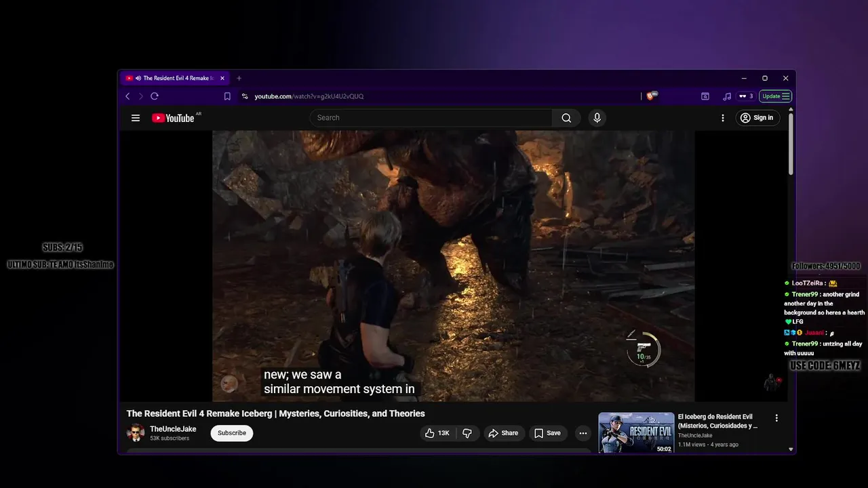
Task: Click LooTZeiRa username in chat overlay
Action: pyautogui.click(x=807, y=283)
